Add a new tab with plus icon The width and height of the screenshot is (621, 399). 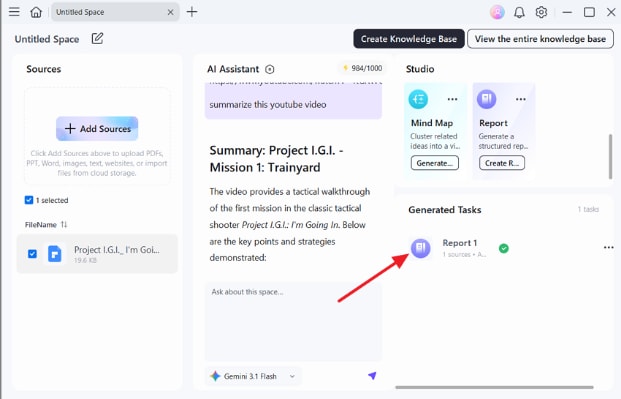(x=192, y=12)
